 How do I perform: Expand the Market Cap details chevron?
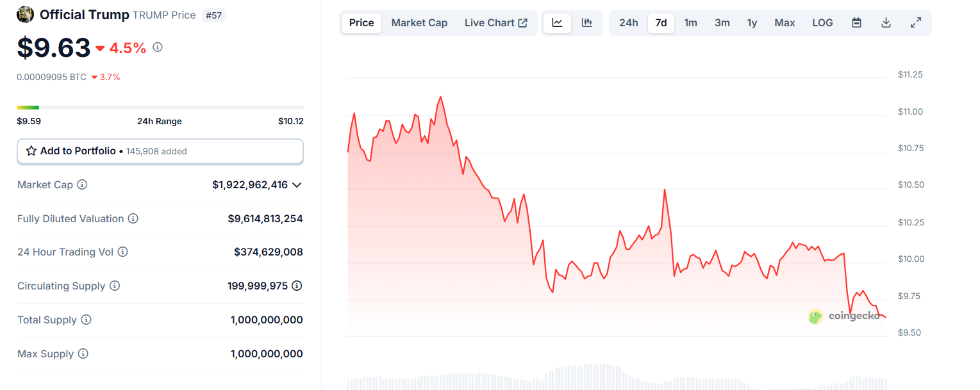297,185
